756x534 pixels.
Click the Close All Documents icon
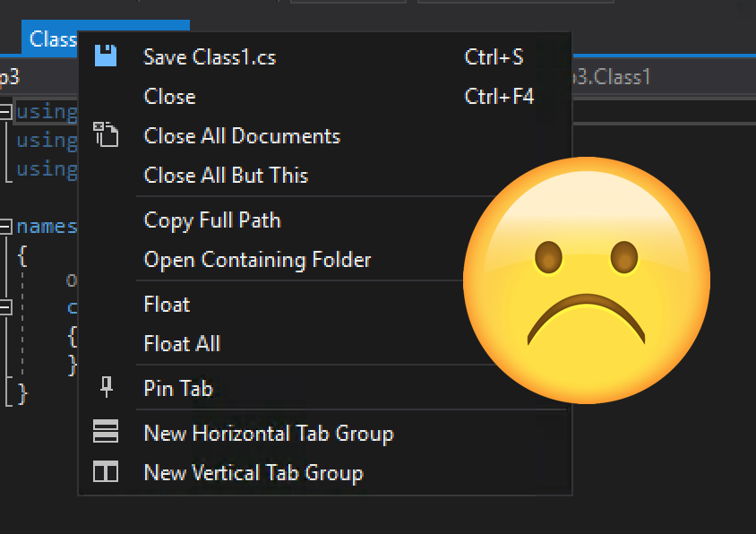point(106,134)
